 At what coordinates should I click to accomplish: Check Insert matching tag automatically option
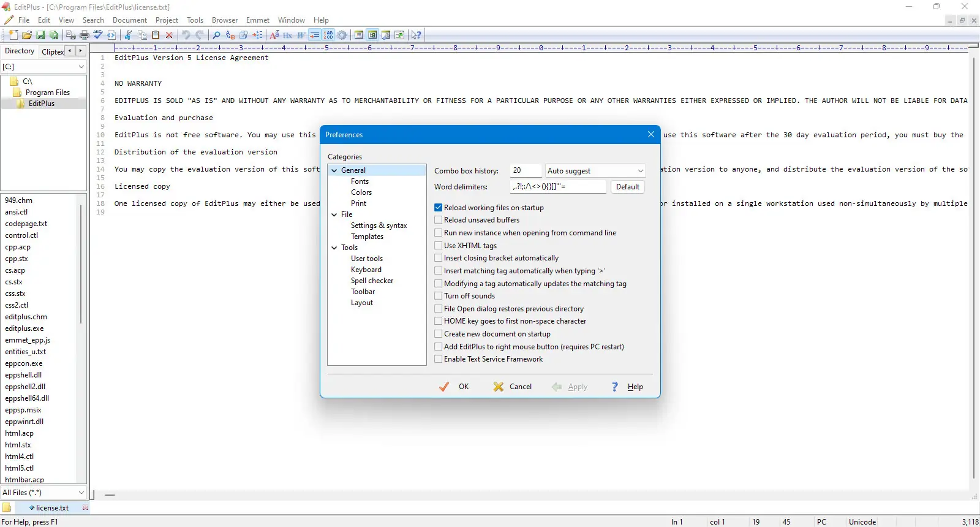438,271
